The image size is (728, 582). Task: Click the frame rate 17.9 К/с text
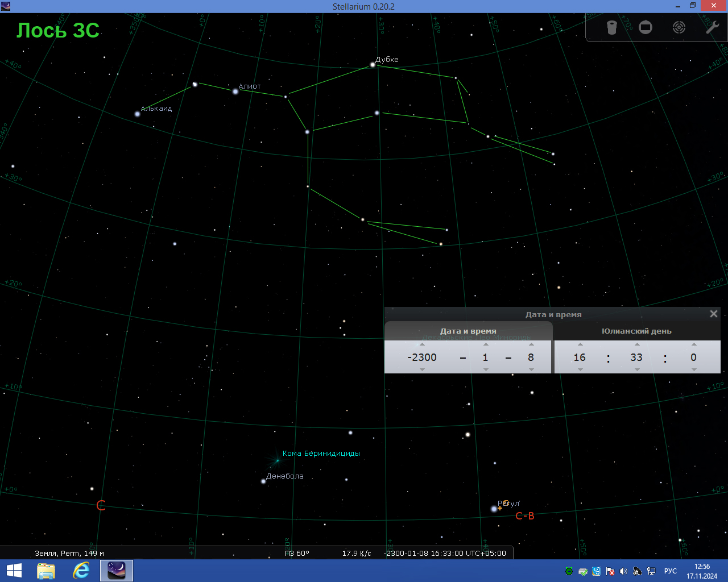coord(357,553)
